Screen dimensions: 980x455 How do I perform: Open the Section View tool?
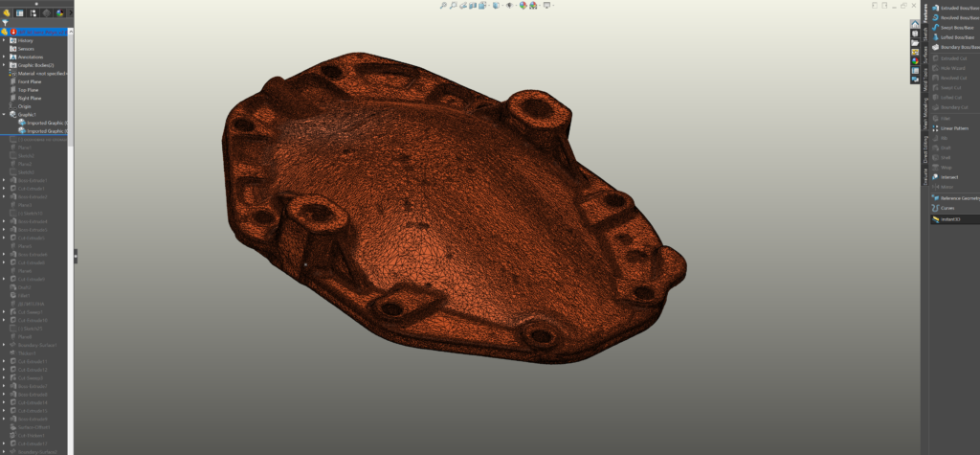pyautogui.click(x=473, y=5)
